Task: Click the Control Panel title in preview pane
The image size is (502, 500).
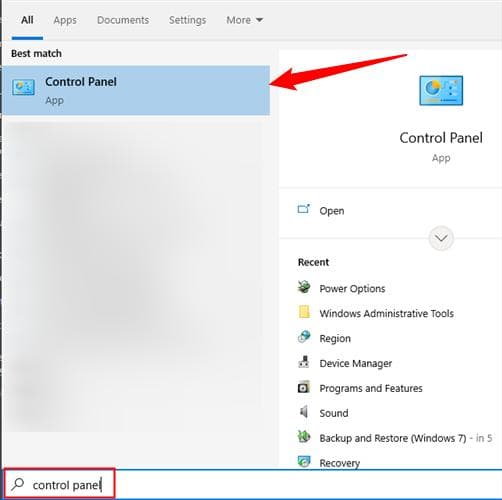Action: (x=441, y=138)
